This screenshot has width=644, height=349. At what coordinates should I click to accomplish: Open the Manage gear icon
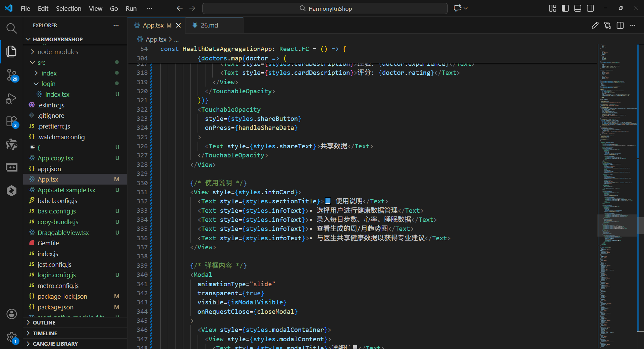[x=11, y=337]
